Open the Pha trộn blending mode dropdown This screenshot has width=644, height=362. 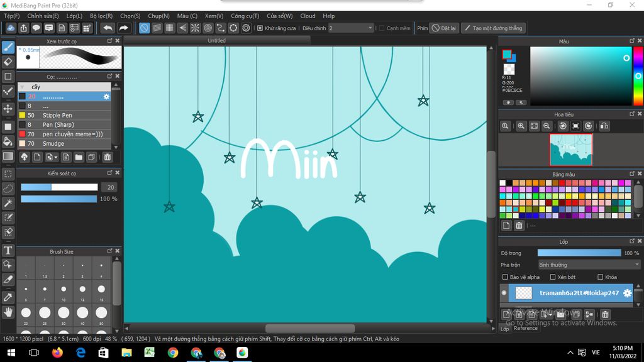click(x=589, y=265)
